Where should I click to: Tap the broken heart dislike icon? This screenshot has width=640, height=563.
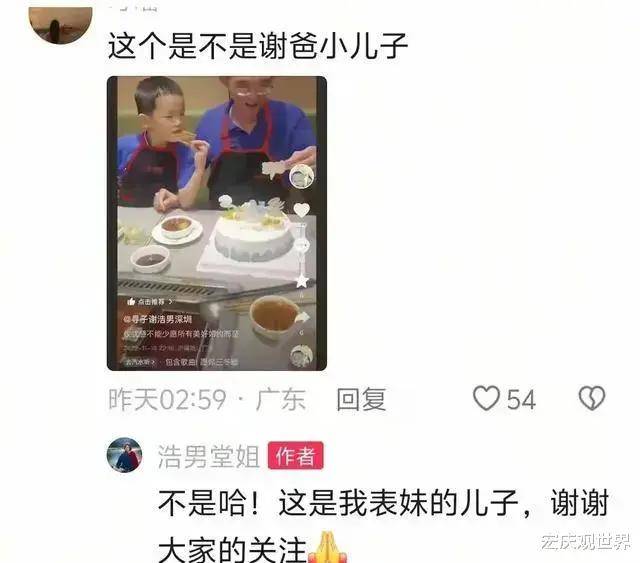[x=592, y=398]
